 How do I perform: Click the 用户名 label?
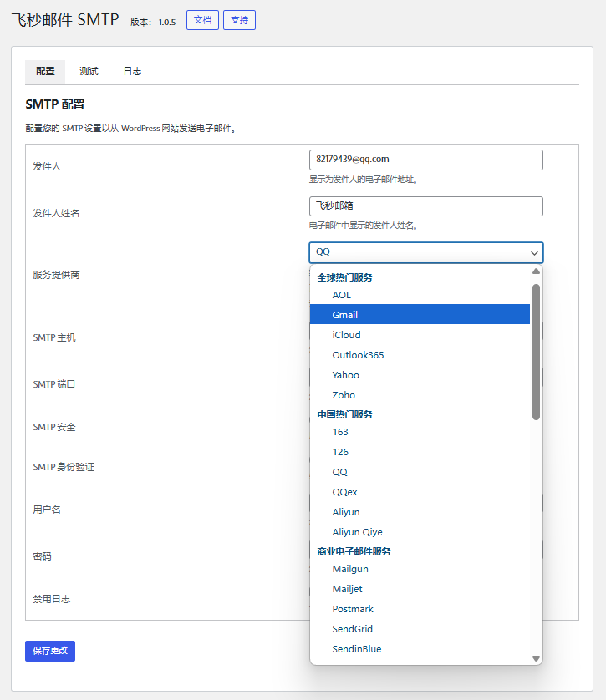tap(47, 510)
